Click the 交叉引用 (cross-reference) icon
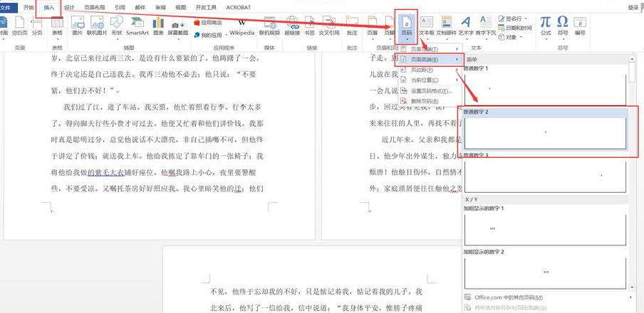 point(329,26)
